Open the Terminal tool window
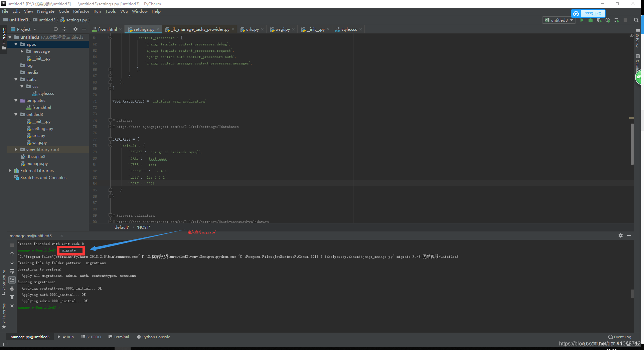 [x=119, y=337]
